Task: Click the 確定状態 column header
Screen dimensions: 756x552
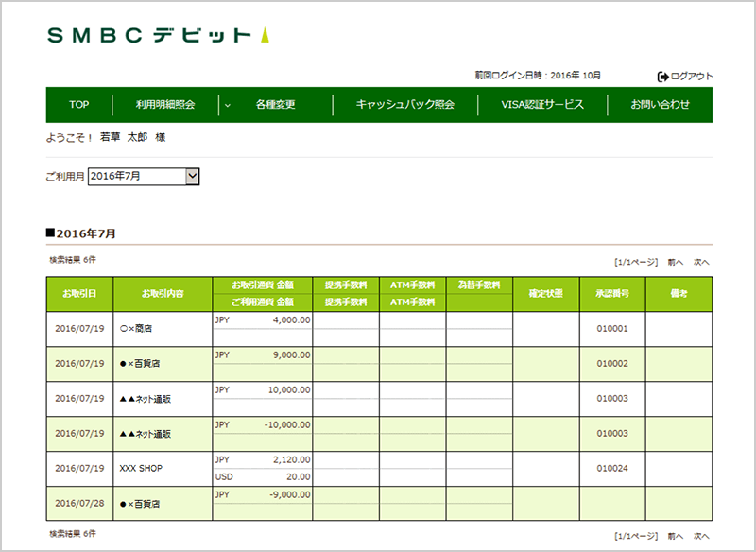Action: (545, 293)
